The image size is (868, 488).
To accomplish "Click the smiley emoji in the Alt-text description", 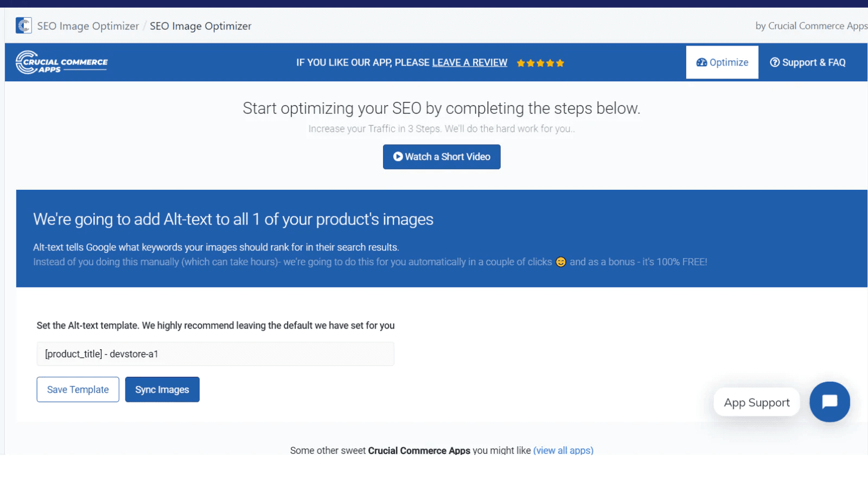I will click(x=560, y=261).
